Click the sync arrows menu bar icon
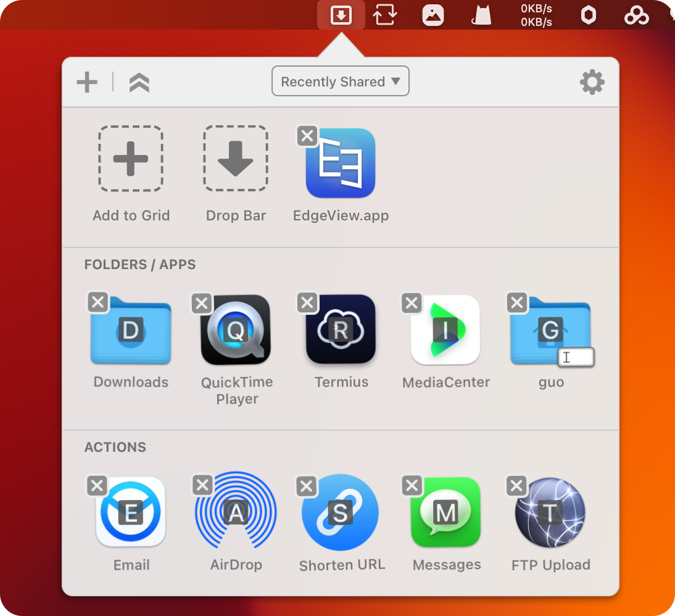 pyautogui.click(x=385, y=15)
